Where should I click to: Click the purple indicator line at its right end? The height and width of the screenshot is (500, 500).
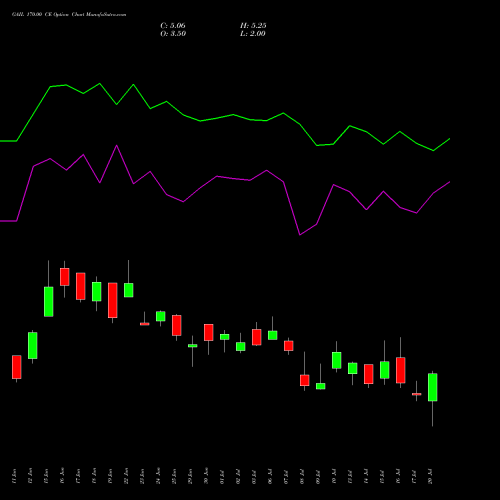pos(449,182)
